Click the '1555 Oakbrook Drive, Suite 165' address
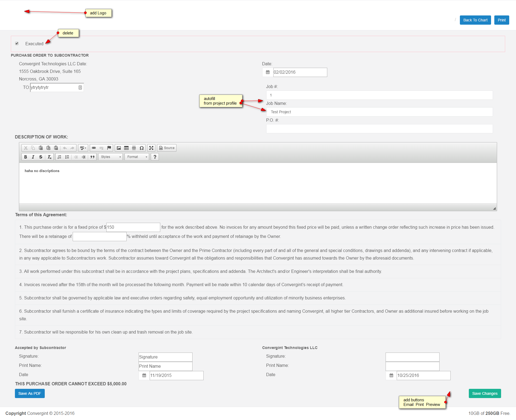This screenshot has height=420, width=516. point(50,71)
